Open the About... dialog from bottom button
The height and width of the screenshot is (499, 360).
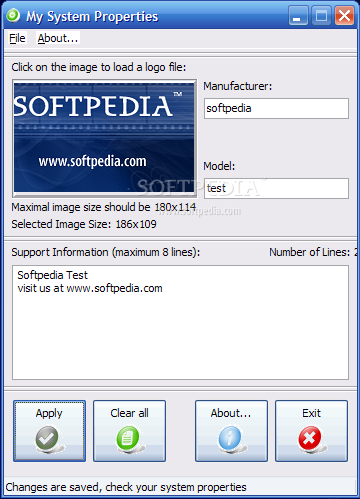[231, 431]
